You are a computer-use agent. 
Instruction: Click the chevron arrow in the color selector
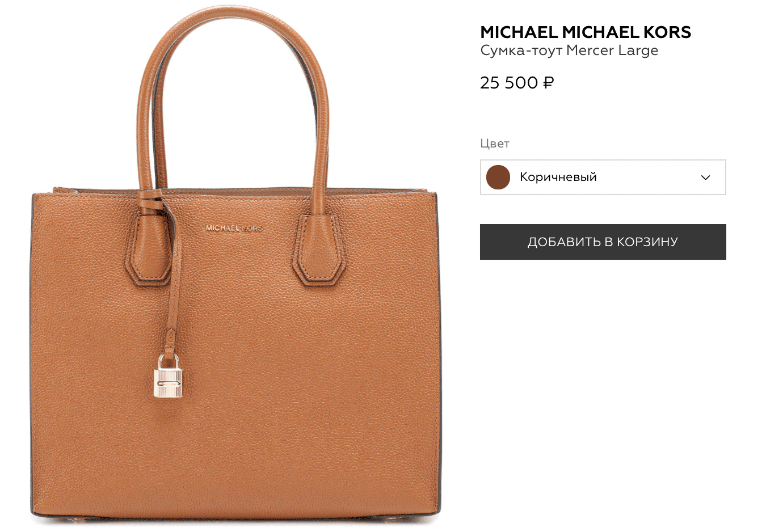click(705, 178)
